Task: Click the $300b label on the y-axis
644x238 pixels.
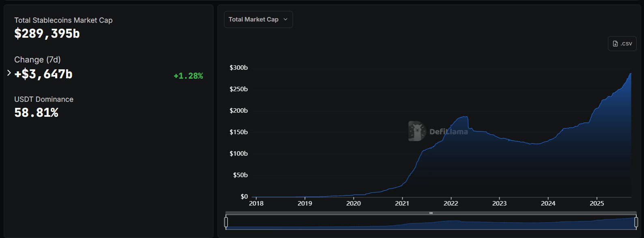Action: coord(239,68)
